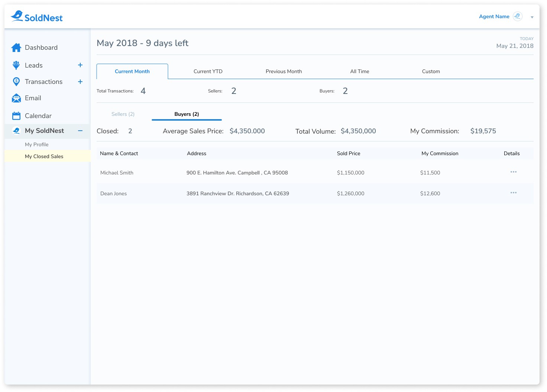Open the Agent Name dropdown arrow
Screen dimensions: 547x392
[x=532, y=17]
